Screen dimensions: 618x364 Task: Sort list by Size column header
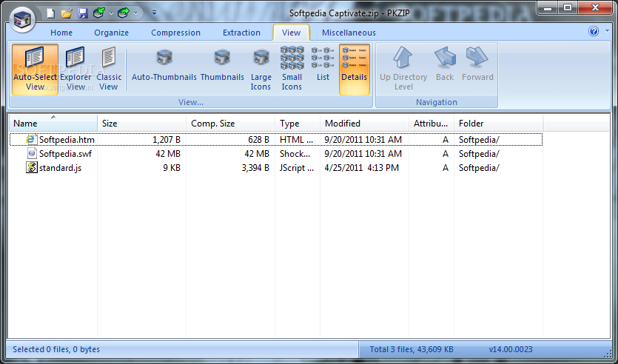coord(142,124)
